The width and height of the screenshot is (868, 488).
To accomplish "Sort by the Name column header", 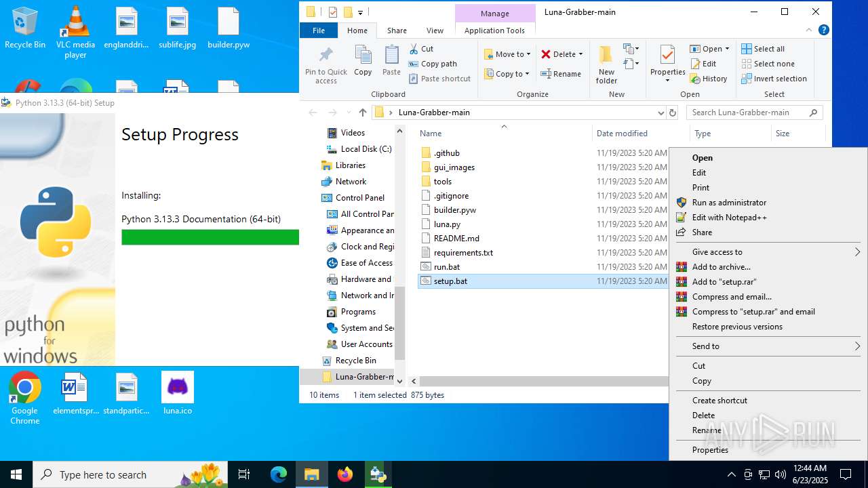I will 431,134.
